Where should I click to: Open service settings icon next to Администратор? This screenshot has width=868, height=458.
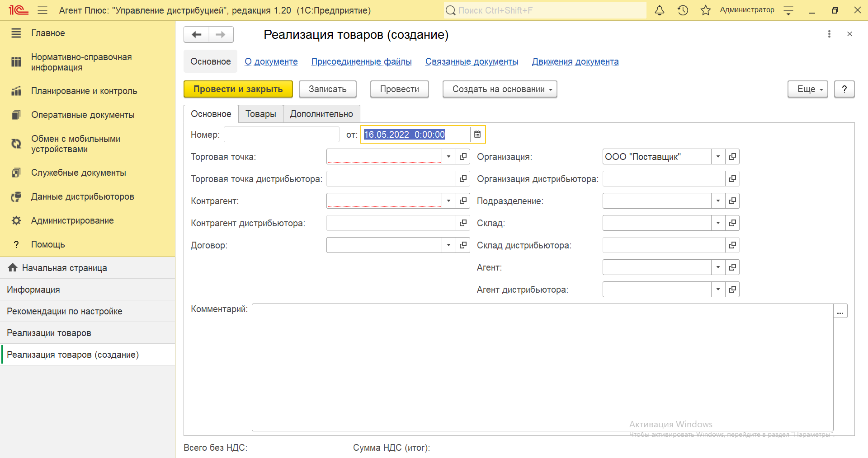coord(788,10)
